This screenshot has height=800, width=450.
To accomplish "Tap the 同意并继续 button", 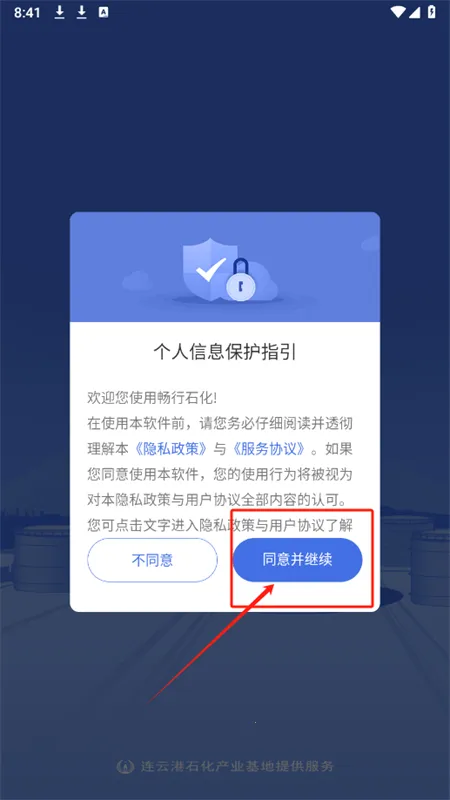I will point(297,560).
